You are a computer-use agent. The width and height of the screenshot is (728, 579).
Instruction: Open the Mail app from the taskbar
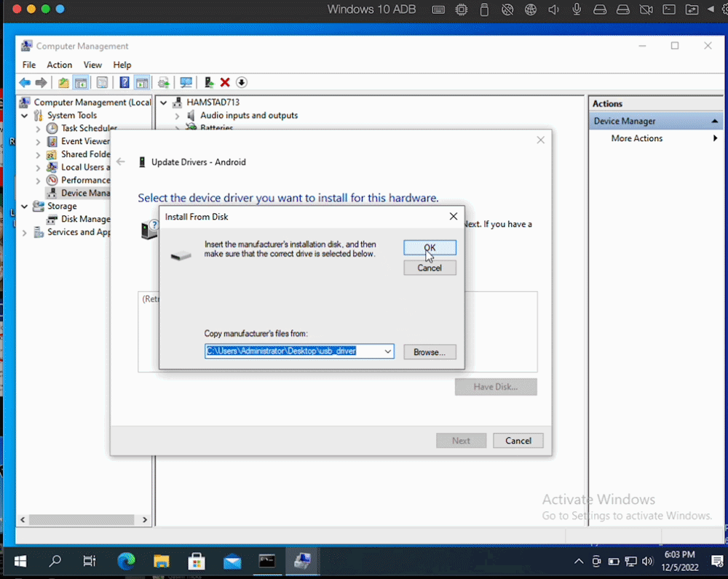click(x=232, y=562)
